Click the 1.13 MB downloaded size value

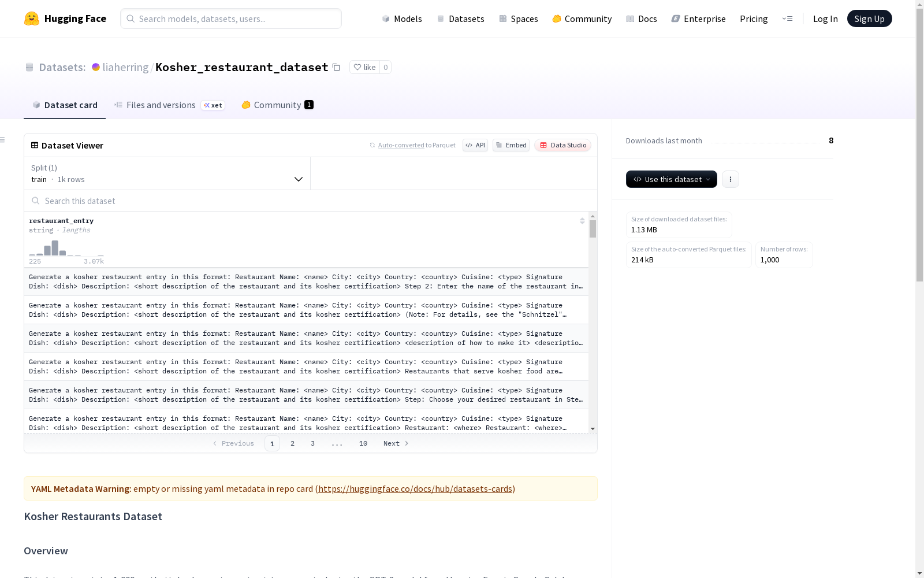[x=644, y=229]
